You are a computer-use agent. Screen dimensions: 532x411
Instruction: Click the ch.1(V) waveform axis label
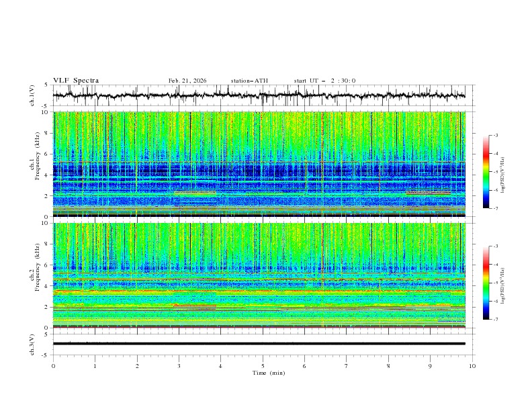coord(32,95)
